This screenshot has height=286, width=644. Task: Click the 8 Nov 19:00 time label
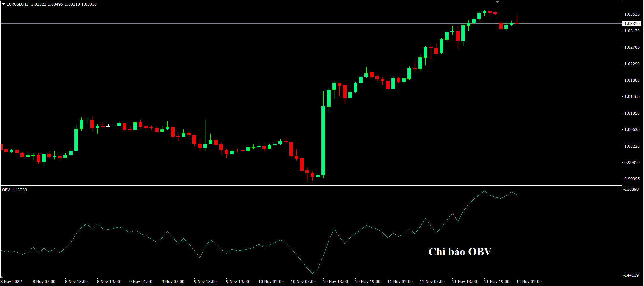pyautogui.click(x=109, y=282)
